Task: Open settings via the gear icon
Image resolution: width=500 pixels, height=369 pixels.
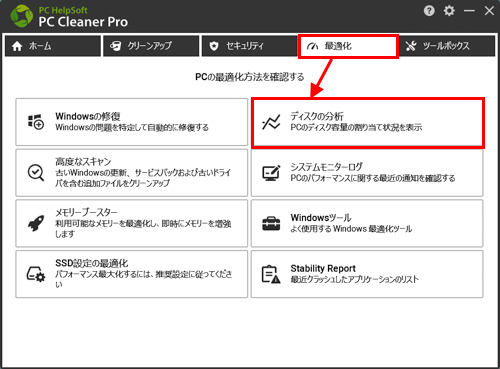Action: (449, 11)
